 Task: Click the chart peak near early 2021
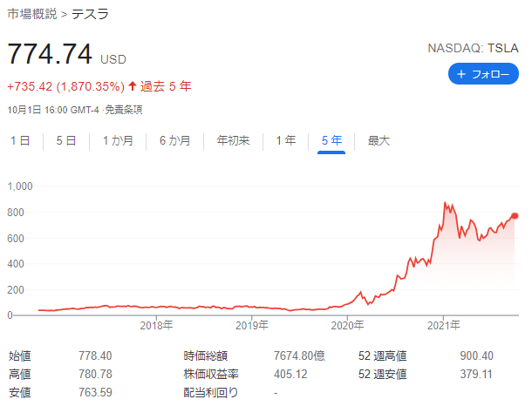[445, 203]
